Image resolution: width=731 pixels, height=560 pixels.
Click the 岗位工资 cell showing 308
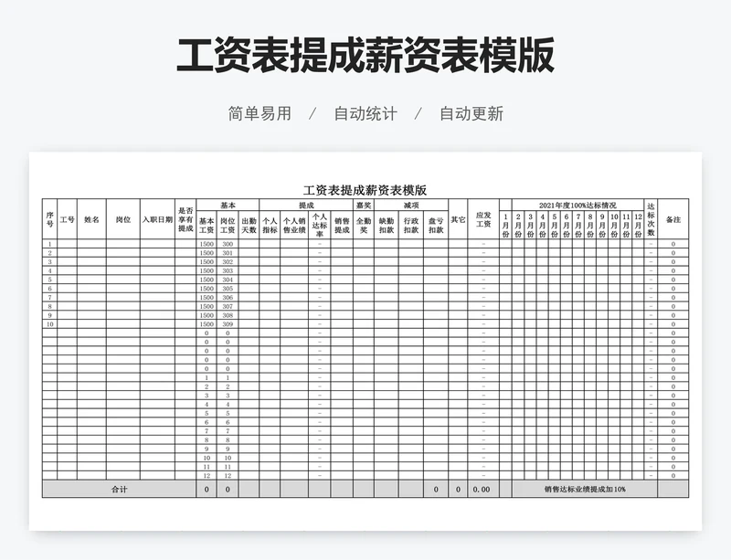(228, 315)
